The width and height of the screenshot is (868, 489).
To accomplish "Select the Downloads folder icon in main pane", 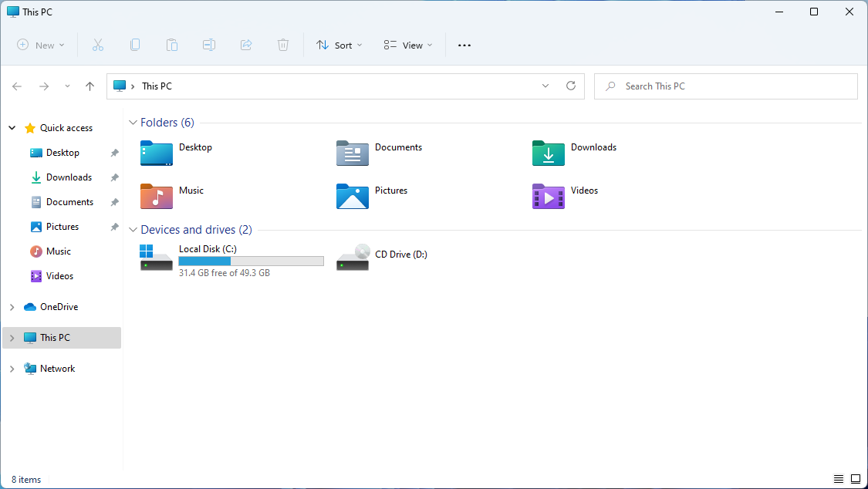I will pyautogui.click(x=549, y=153).
